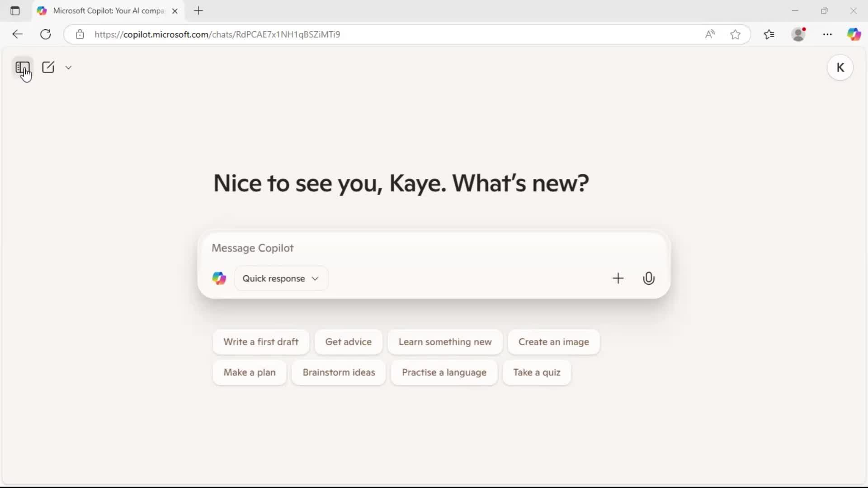
Task: Click the Copilot logo in message box
Action: [x=219, y=278]
